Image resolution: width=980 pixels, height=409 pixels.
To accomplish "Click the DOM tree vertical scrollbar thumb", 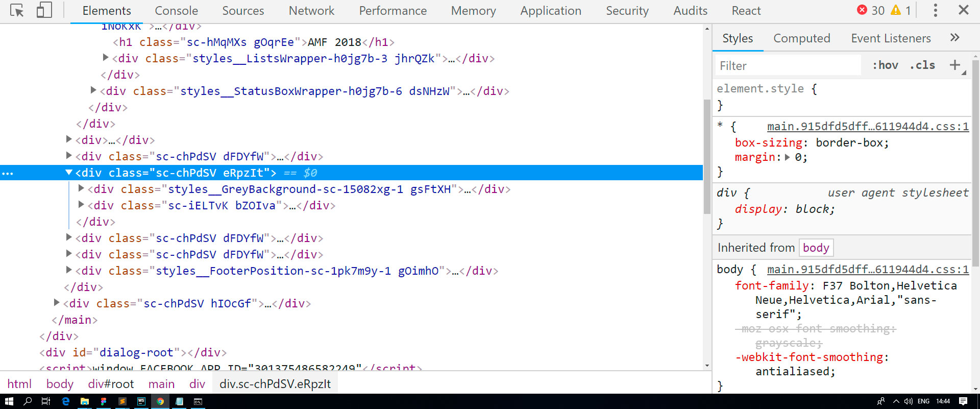I will click(x=707, y=157).
